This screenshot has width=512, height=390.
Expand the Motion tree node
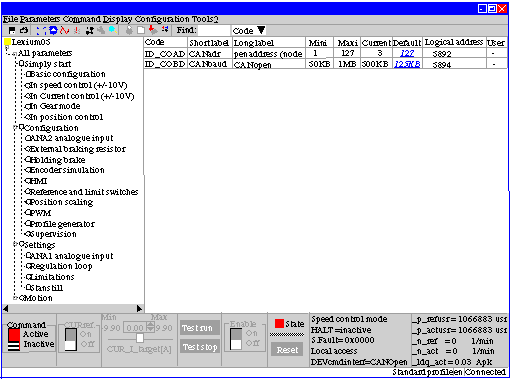coord(15,298)
